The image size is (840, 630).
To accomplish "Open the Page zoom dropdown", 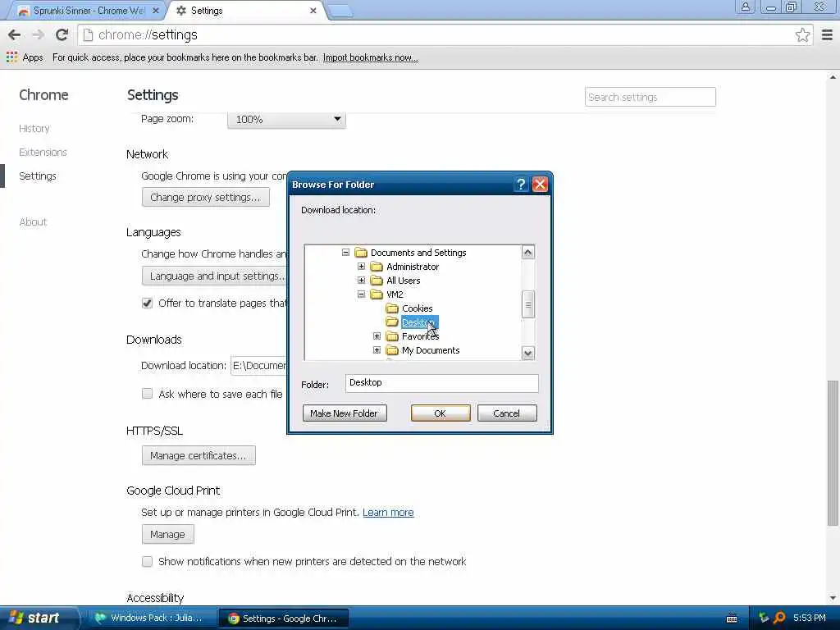I will tap(286, 120).
